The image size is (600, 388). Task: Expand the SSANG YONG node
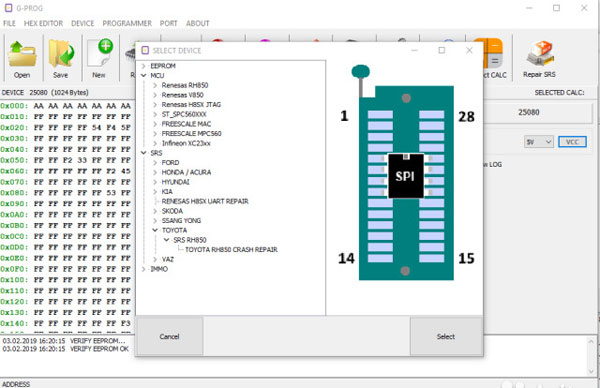155,221
